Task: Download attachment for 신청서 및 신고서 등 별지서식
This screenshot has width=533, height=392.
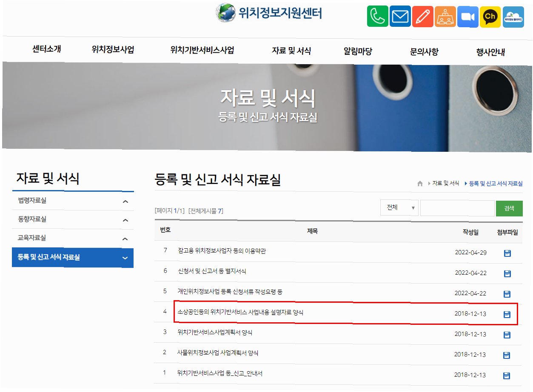Action: (x=507, y=273)
